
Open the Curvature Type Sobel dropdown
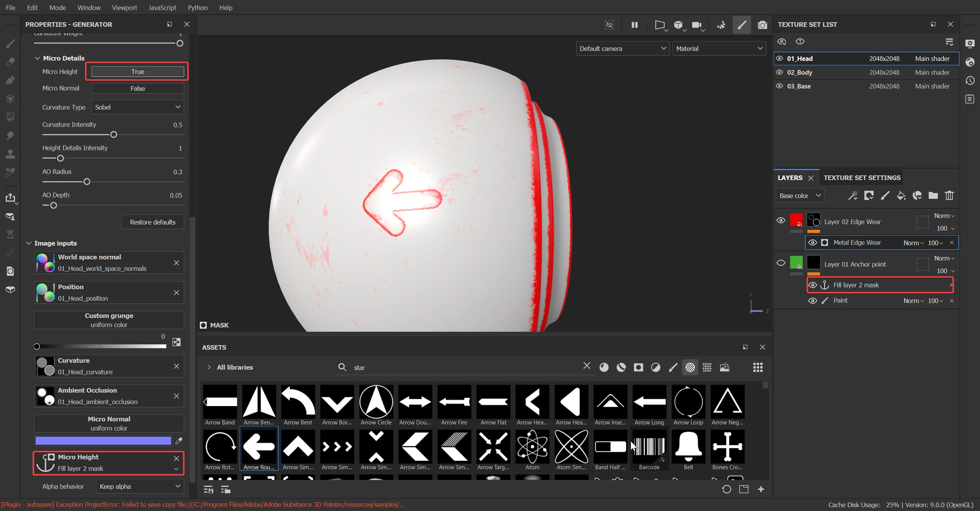[x=137, y=107]
